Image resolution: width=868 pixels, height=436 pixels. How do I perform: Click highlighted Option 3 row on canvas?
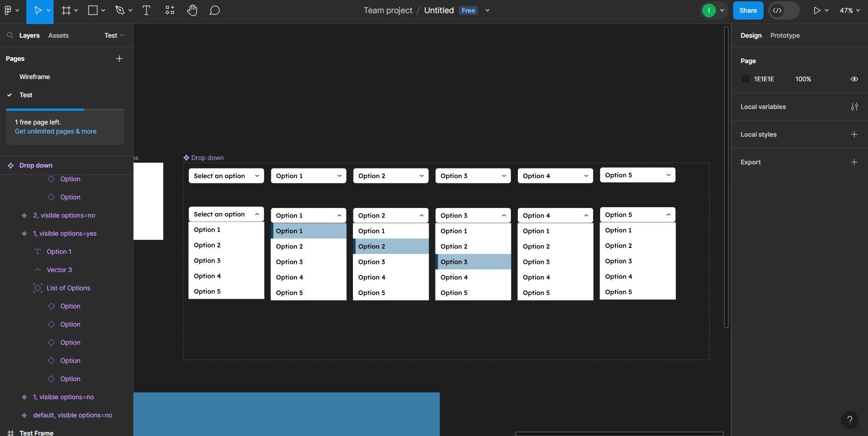[473, 262]
